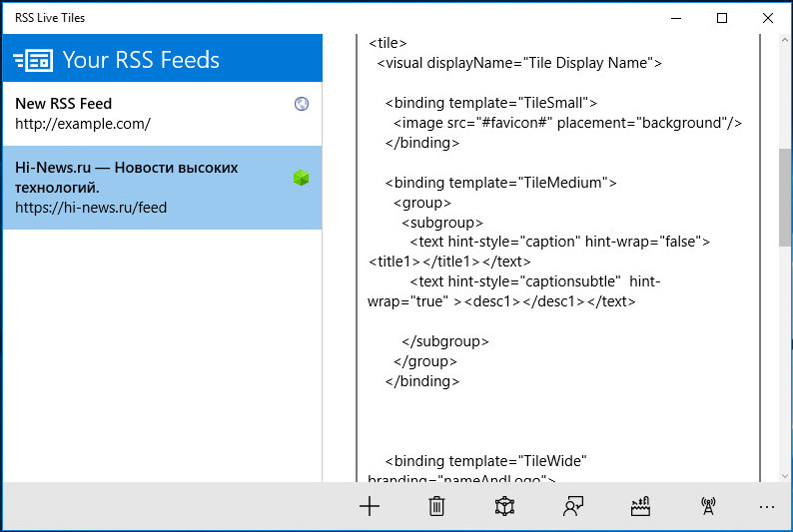793x532 pixels.
Task: Click the RSS news icon in header
Action: pyautogui.click(x=33, y=61)
